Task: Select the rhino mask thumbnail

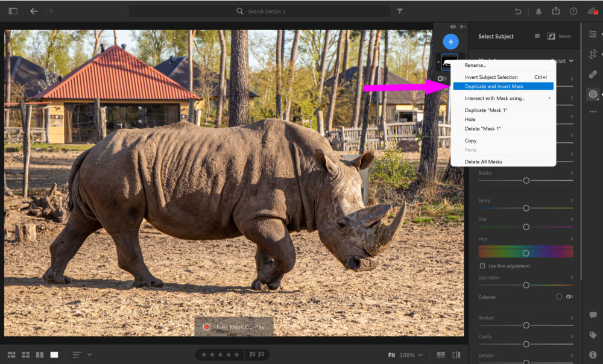Action: pos(449,62)
